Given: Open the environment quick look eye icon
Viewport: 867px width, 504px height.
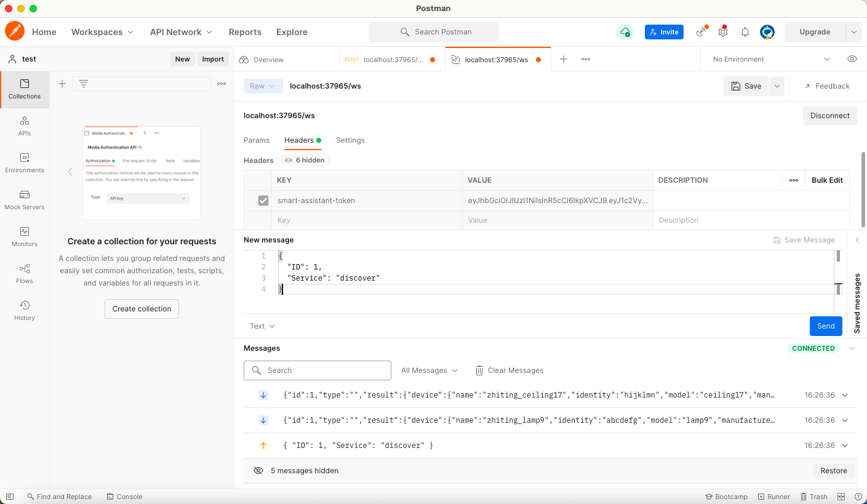Looking at the screenshot, I should click(x=852, y=59).
